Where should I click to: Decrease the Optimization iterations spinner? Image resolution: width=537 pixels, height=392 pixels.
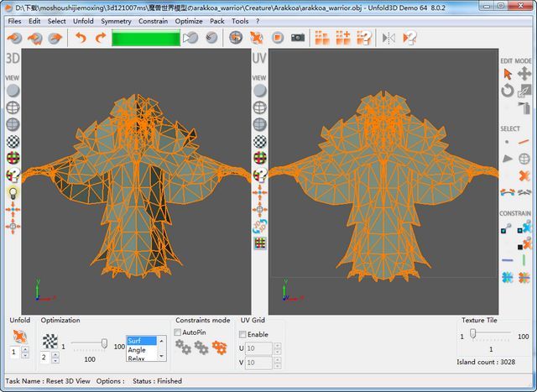click(x=55, y=360)
